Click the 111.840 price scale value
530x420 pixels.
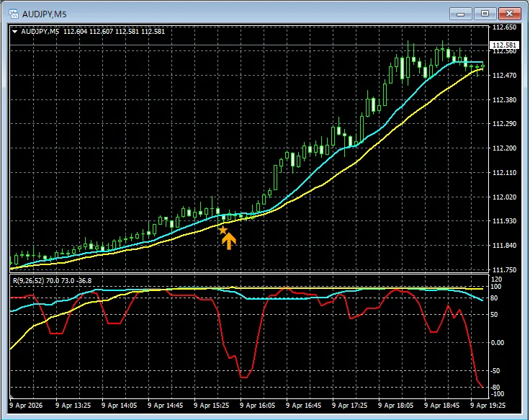tap(504, 246)
